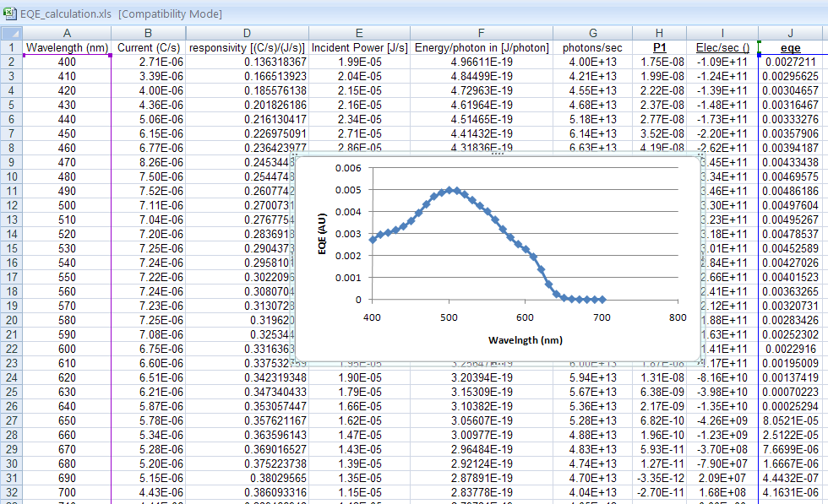The height and width of the screenshot is (504, 828).
Task: Select the row 15 header
Action: click(x=11, y=249)
